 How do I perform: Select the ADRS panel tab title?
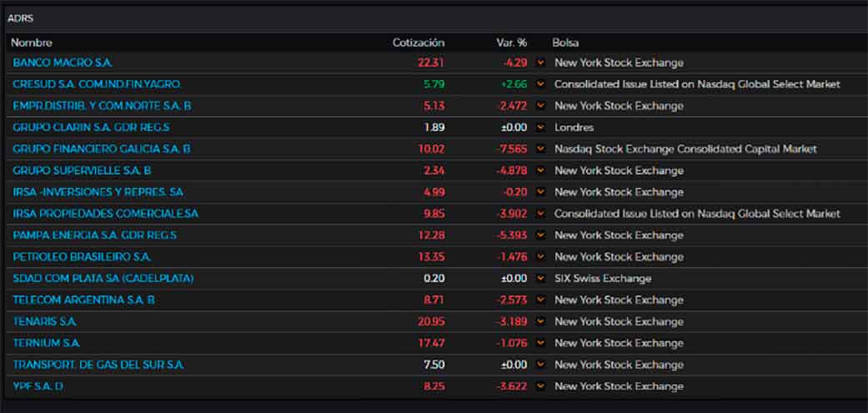[x=21, y=18]
